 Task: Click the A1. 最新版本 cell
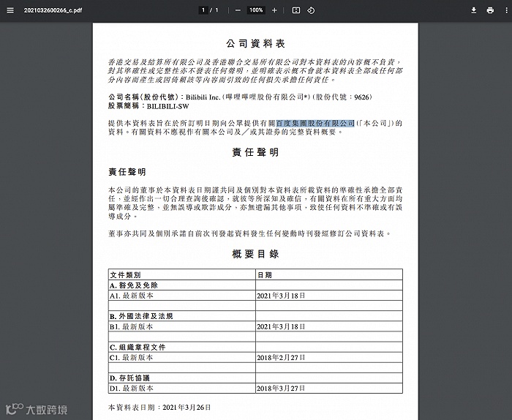[x=182, y=296]
